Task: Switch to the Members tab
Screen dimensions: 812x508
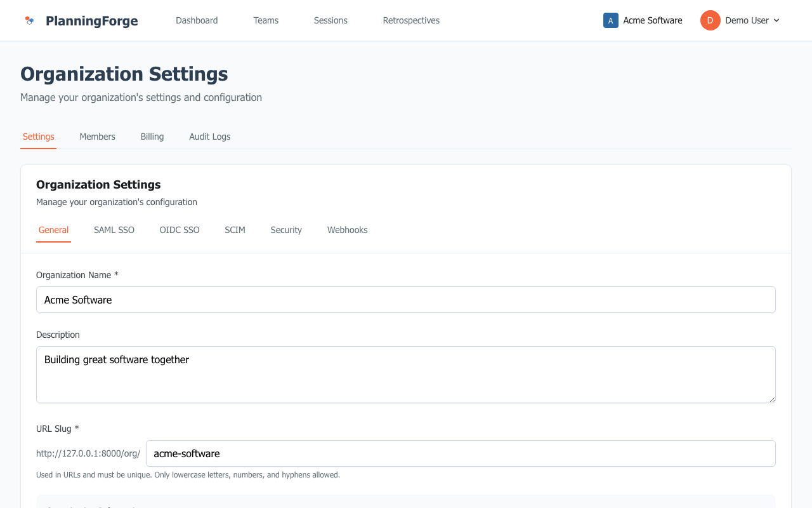Action: pyautogui.click(x=97, y=137)
